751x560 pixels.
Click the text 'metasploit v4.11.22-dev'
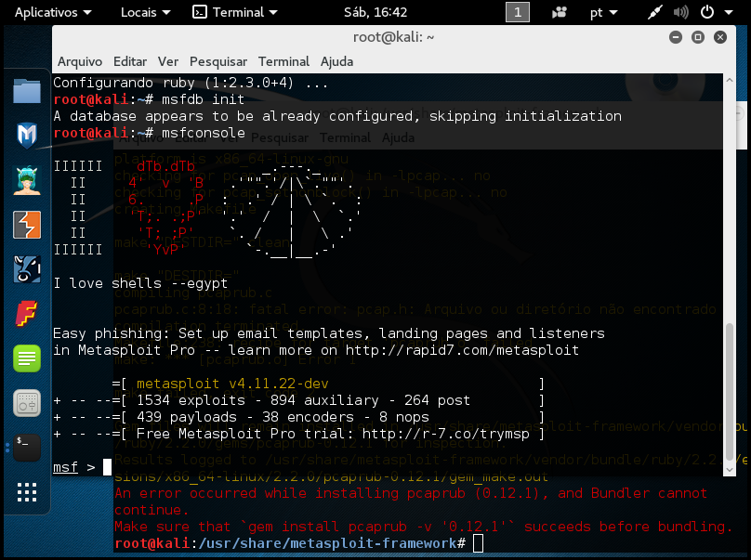click(x=232, y=384)
